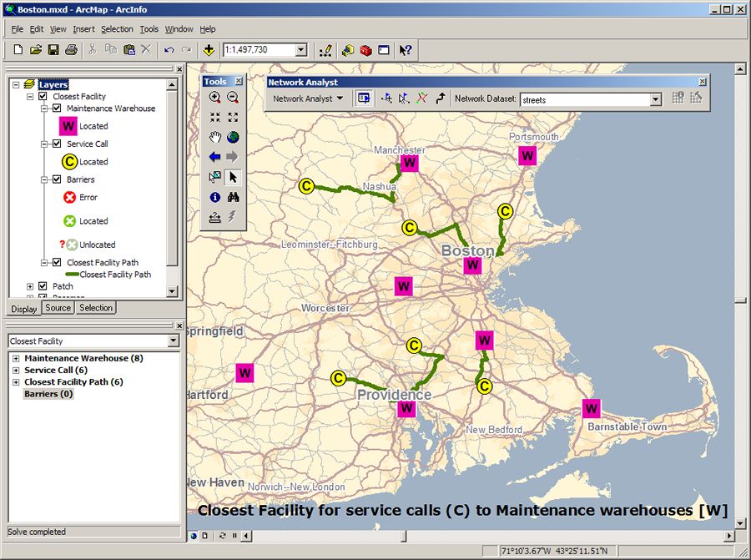This screenshot has width=751, height=560.
Task: Open the map scale dropdown
Action: (300, 50)
